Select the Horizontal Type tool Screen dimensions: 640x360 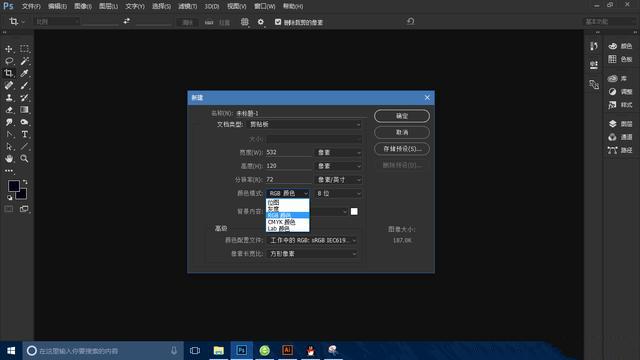coord(24,134)
